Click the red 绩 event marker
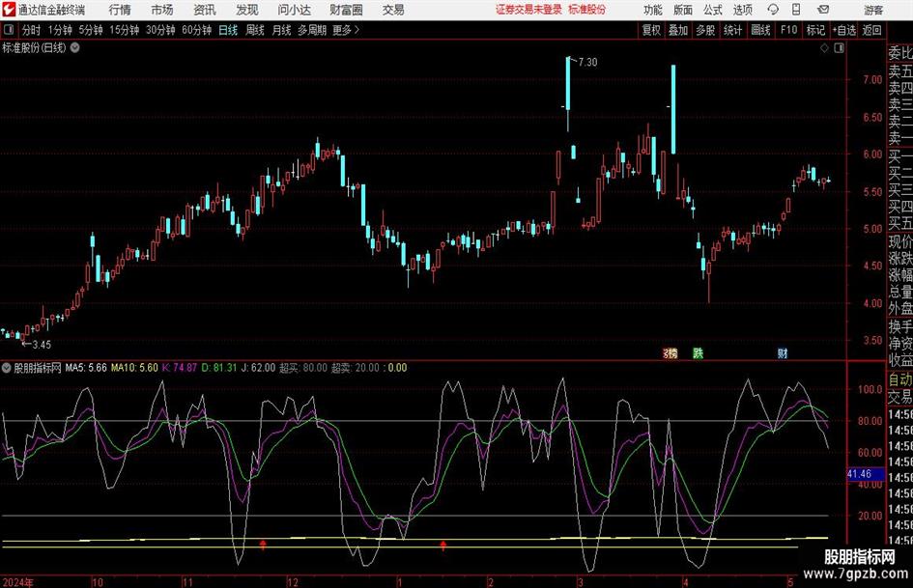Image resolution: width=913 pixels, height=588 pixels. pos(670,352)
